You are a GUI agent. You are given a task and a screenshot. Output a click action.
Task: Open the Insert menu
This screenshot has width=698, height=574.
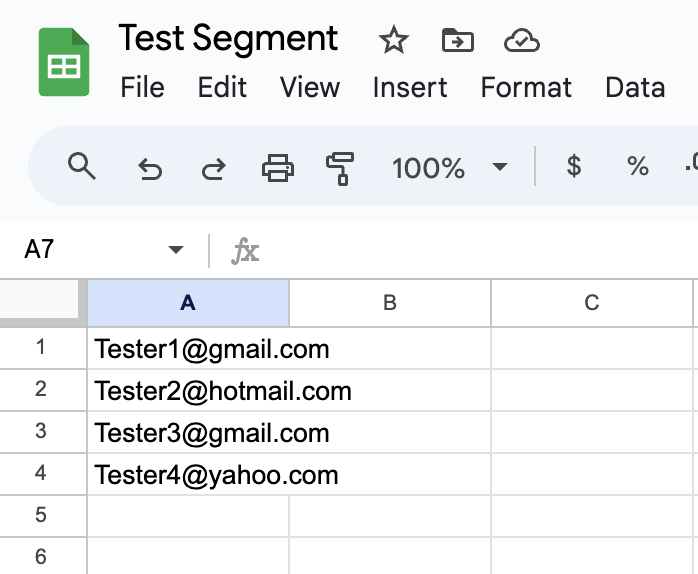coord(410,87)
